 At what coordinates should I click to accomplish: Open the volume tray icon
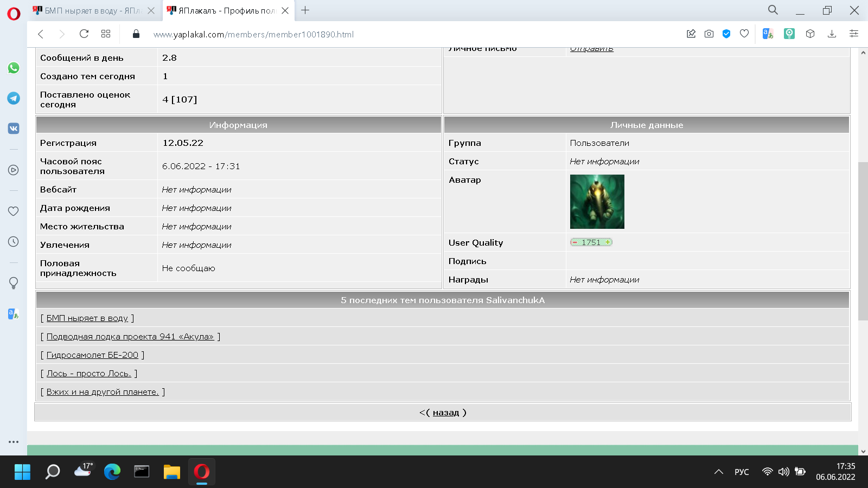tap(784, 472)
